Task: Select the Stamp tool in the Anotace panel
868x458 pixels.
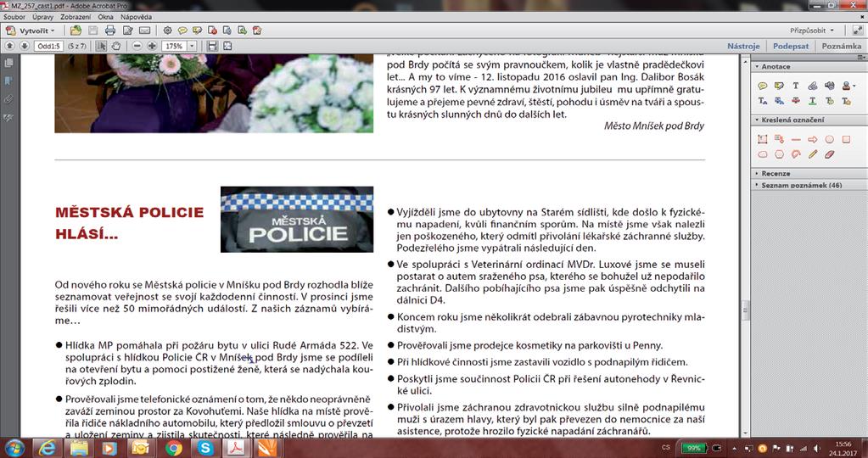Action: (x=846, y=86)
